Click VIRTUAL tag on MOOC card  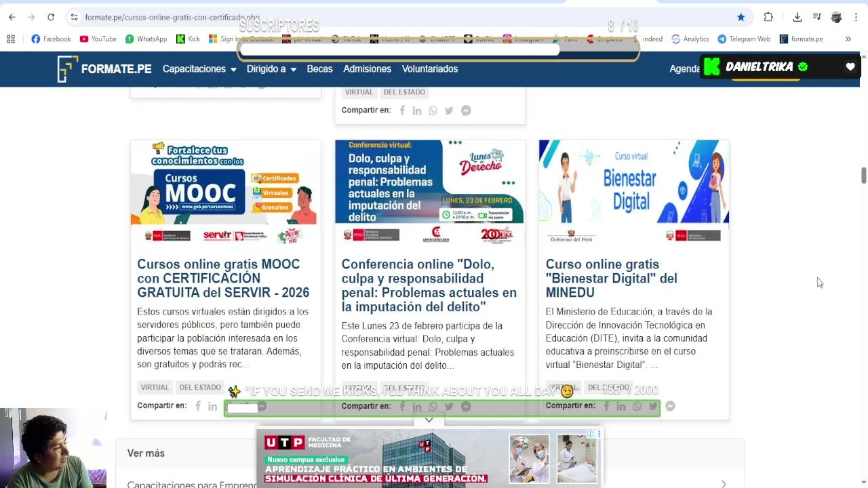pos(155,388)
